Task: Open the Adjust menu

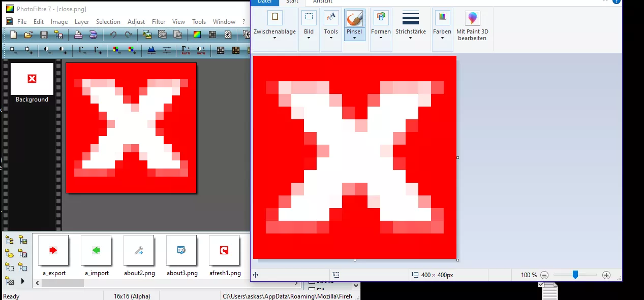Action: pyautogui.click(x=136, y=22)
